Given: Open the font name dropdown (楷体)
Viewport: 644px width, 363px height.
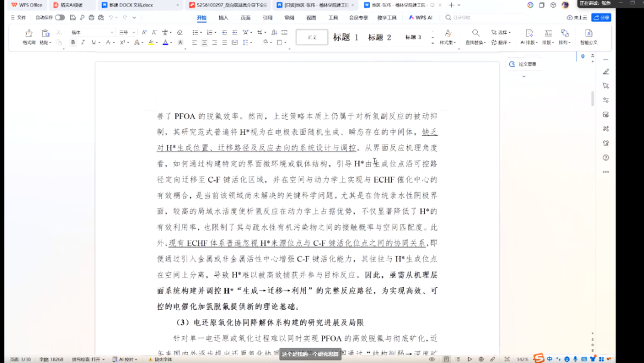Looking at the screenshot, I should point(92,32).
